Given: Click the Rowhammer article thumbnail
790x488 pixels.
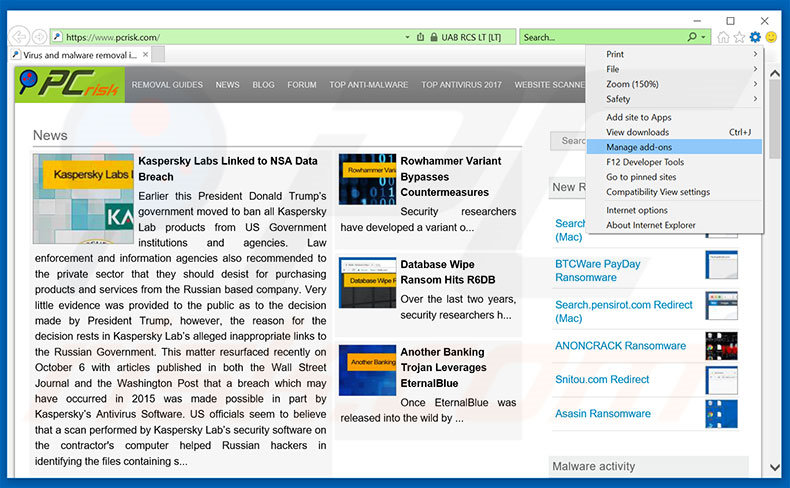Looking at the screenshot, I should (x=367, y=179).
